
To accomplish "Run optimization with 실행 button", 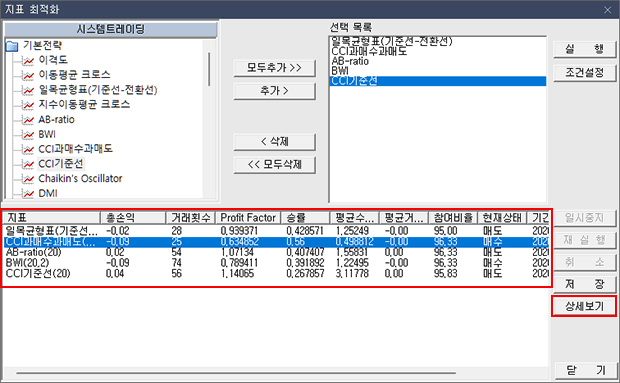I will pyautogui.click(x=584, y=50).
